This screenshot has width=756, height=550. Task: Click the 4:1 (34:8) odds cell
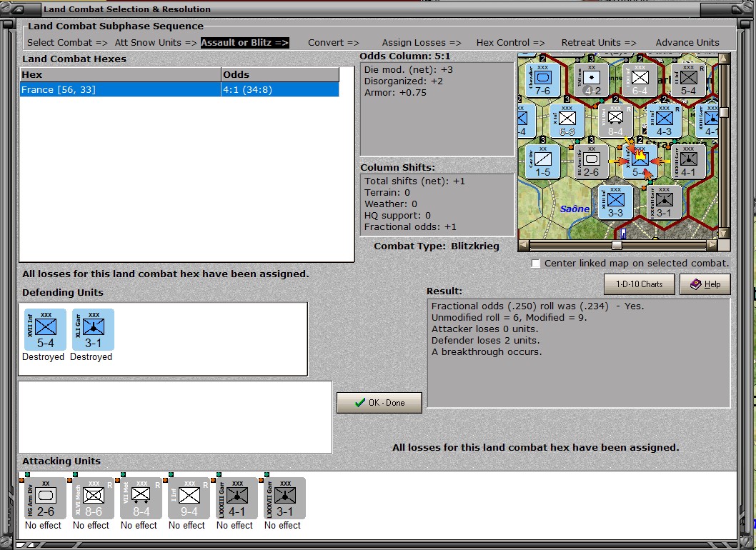coord(279,90)
